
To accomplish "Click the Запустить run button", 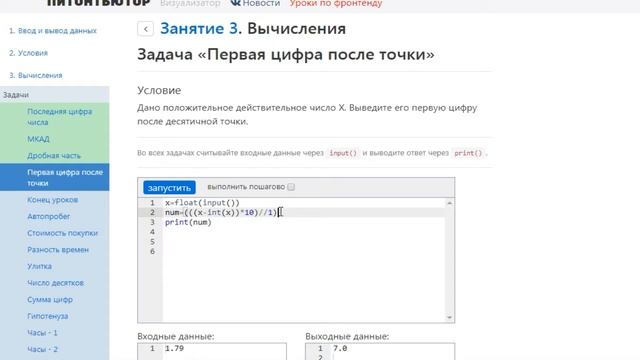I will [169, 187].
